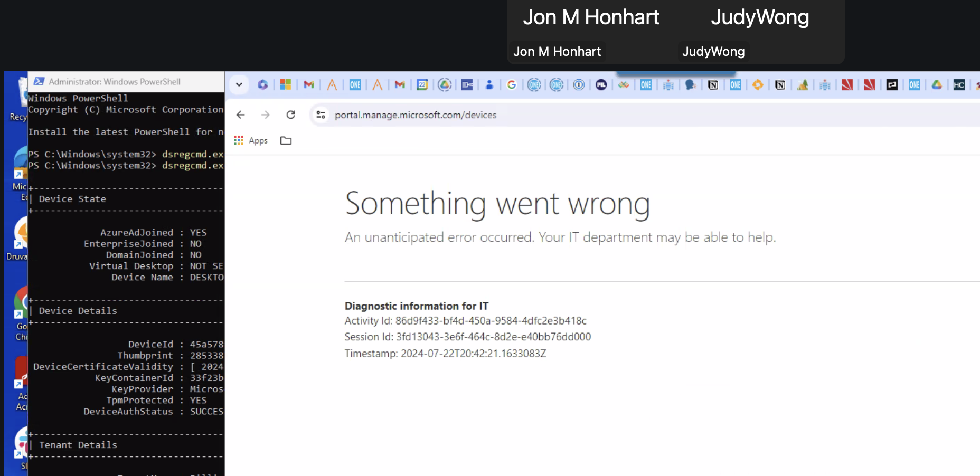Click the KeyContainerId line in PowerShell
Viewport: 980px width, 476px height.
point(159,378)
